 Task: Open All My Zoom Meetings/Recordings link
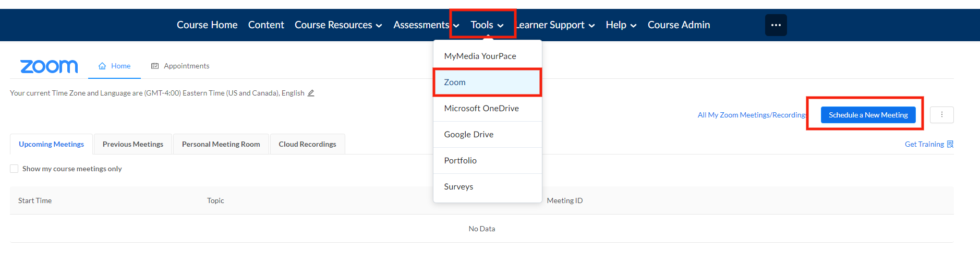(x=753, y=115)
